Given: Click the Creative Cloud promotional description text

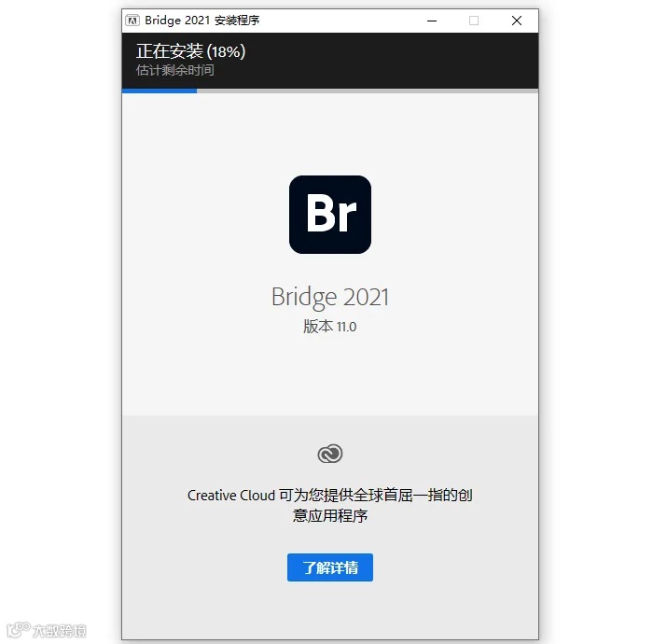Looking at the screenshot, I should click(330, 505).
